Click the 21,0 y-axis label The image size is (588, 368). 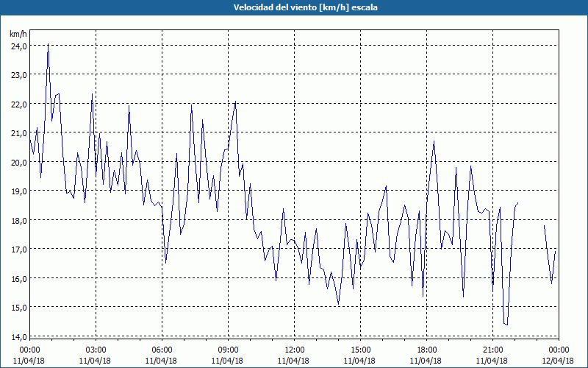(x=18, y=133)
